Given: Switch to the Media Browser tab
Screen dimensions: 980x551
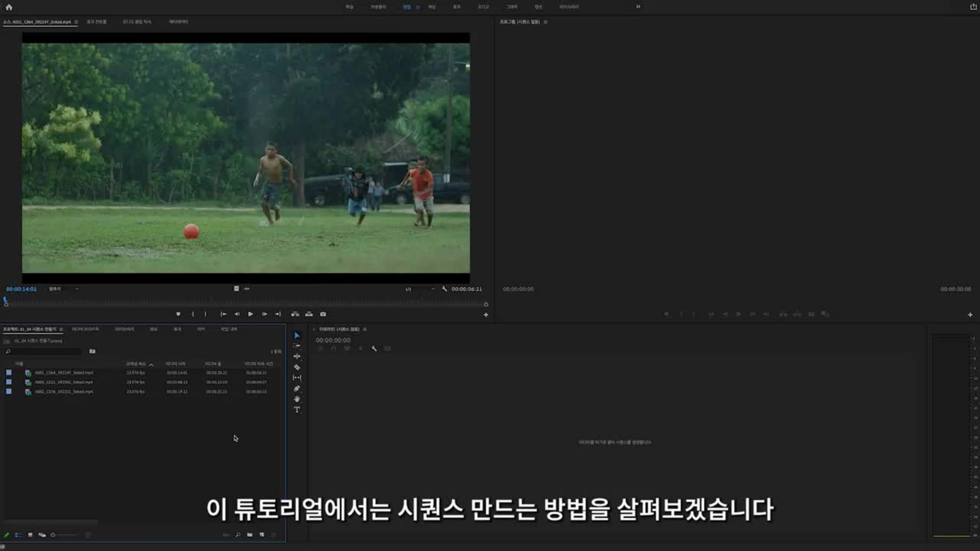Looking at the screenshot, I should click(x=85, y=330).
